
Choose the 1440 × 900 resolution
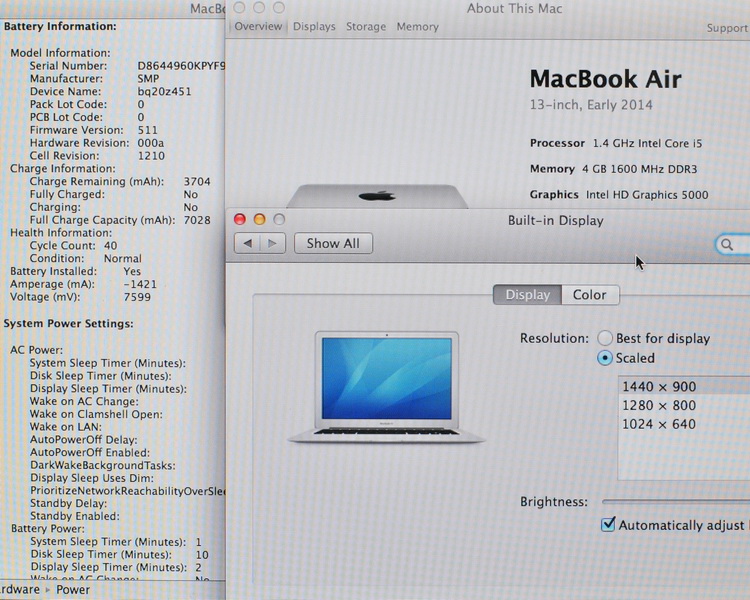684,387
